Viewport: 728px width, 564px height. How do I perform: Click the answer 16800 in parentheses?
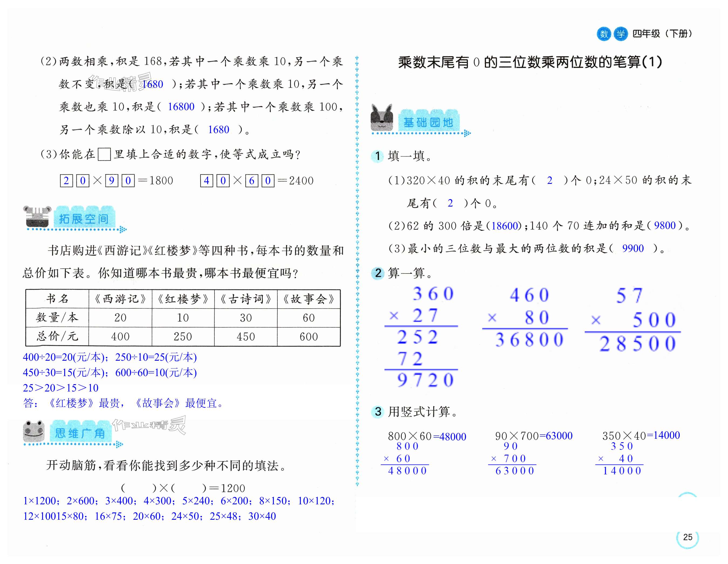(x=181, y=107)
